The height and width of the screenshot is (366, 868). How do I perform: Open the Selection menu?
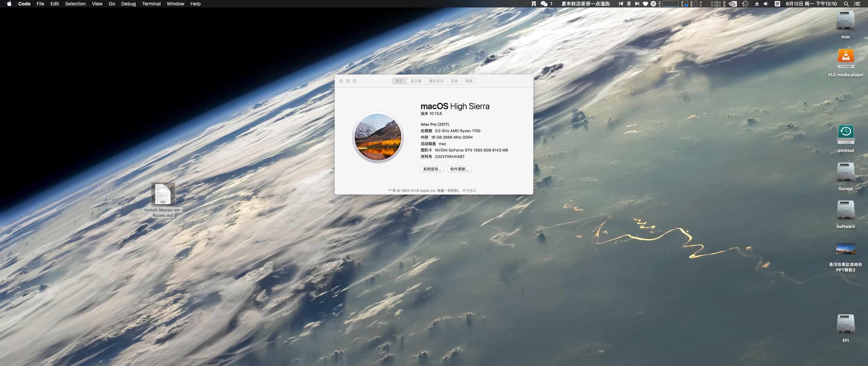(75, 4)
